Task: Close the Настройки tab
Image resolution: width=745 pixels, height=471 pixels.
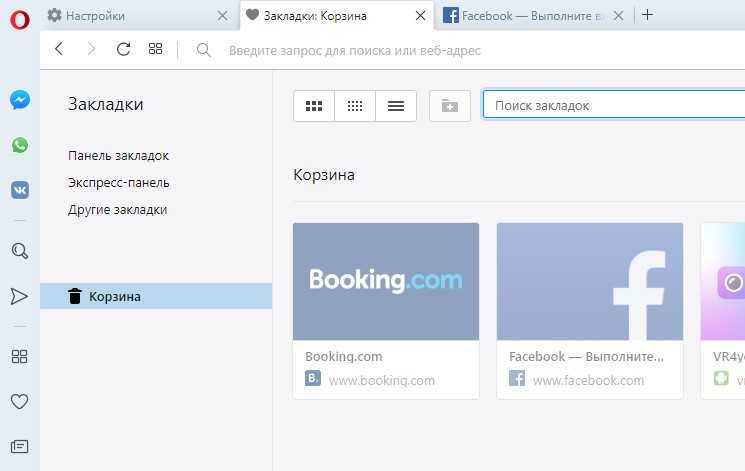Action: tap(222, 16)
